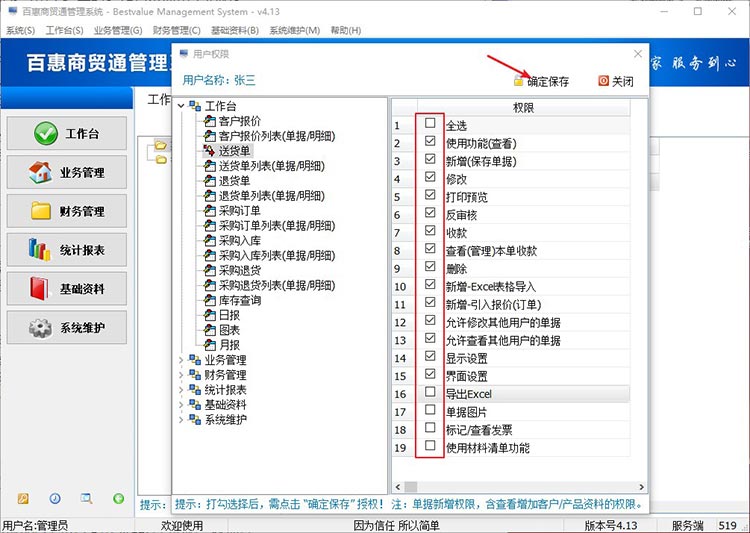The image size is (750, 533).
Task: Click the icon beside 客户报价 tree node
Action: (x=210, y=121)
